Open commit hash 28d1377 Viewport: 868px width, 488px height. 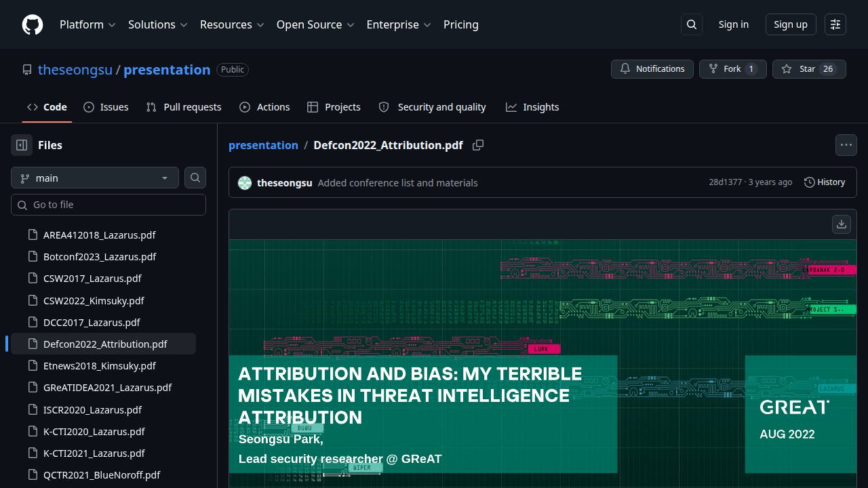pos(726,182)
